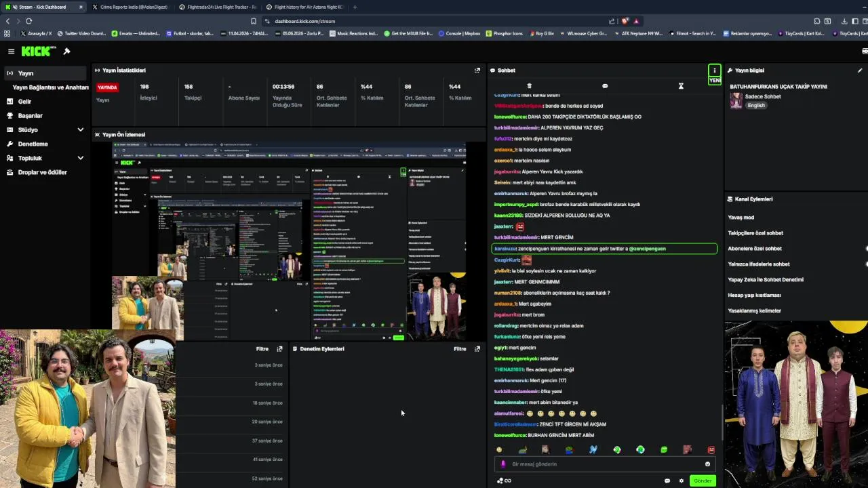Switch to Flight history for Air Astana tab
868x488 pixels.
(x=304, y=7)
